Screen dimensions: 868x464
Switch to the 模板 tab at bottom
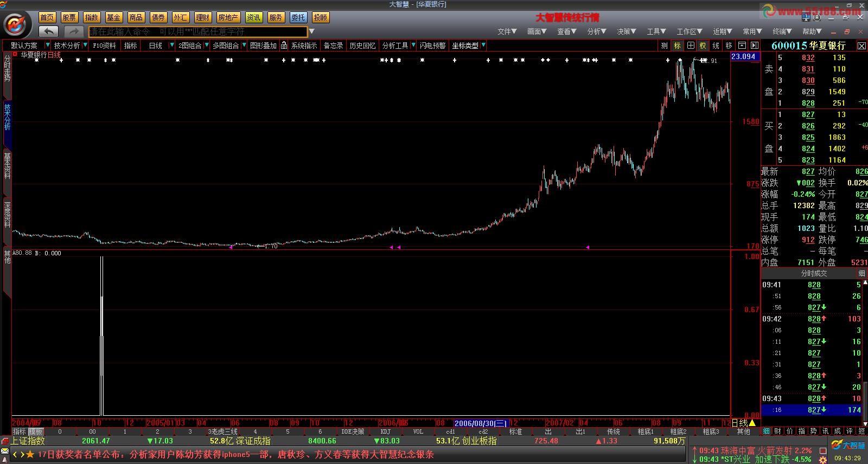point(36,431)
